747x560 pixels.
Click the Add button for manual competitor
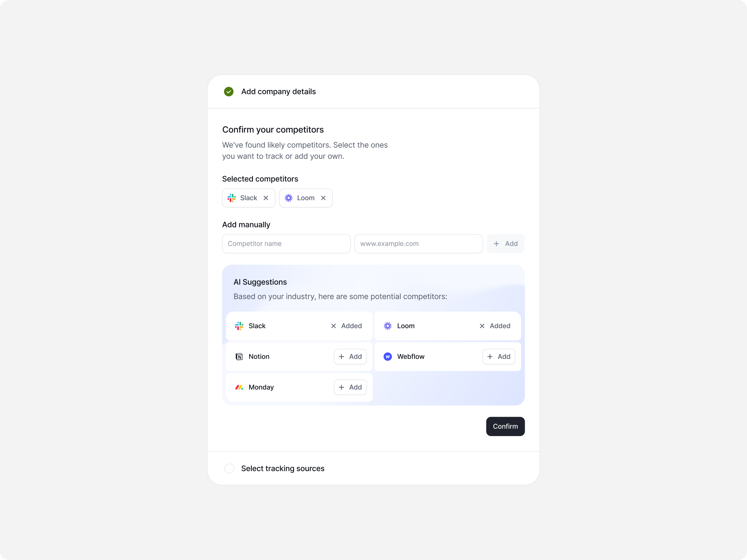click(506, 244)
